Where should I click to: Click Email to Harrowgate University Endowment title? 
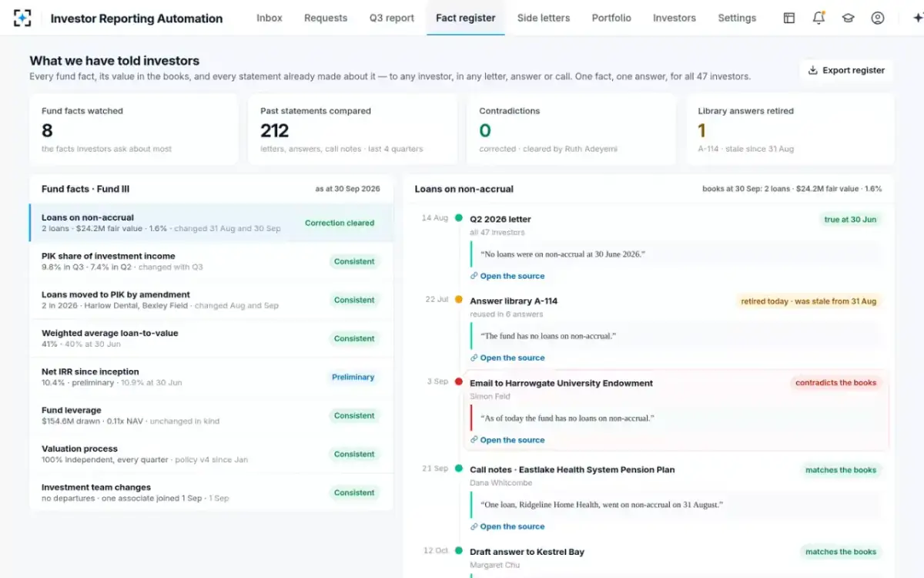pos(561,383)
